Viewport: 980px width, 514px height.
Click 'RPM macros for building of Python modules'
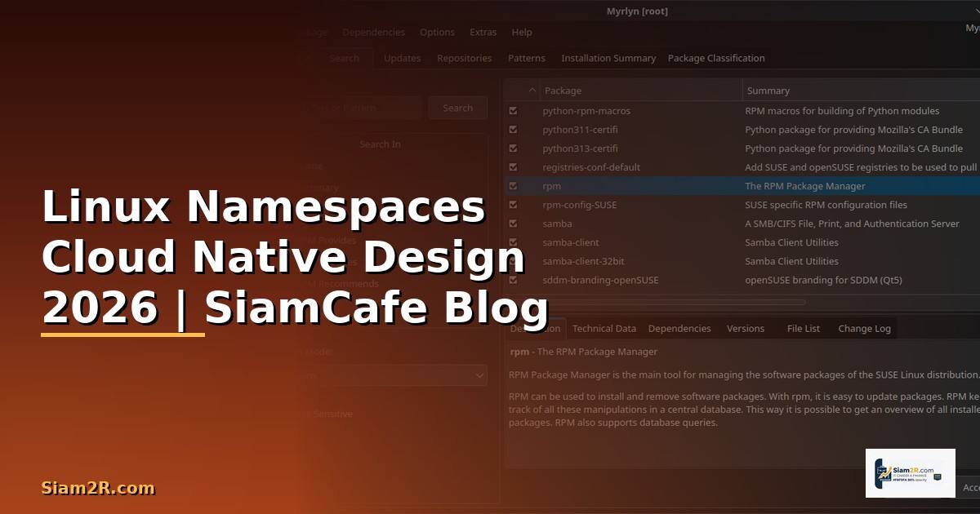842,111
